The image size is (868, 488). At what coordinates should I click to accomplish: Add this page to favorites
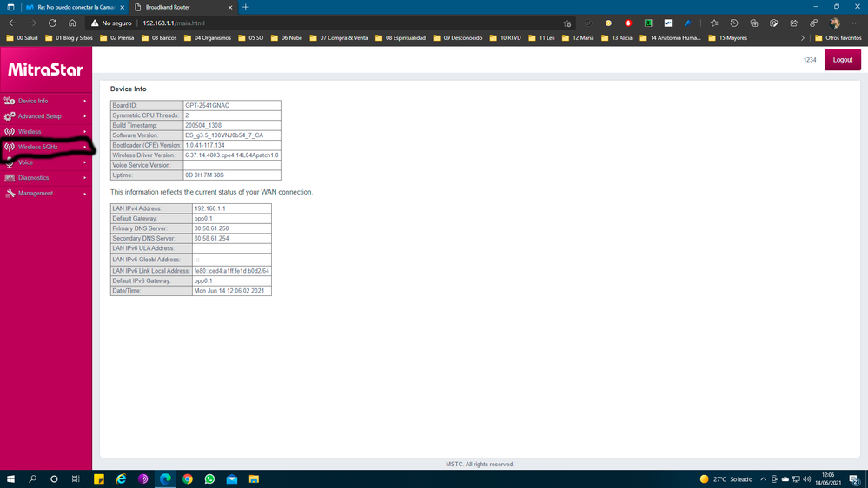[567, 23]
